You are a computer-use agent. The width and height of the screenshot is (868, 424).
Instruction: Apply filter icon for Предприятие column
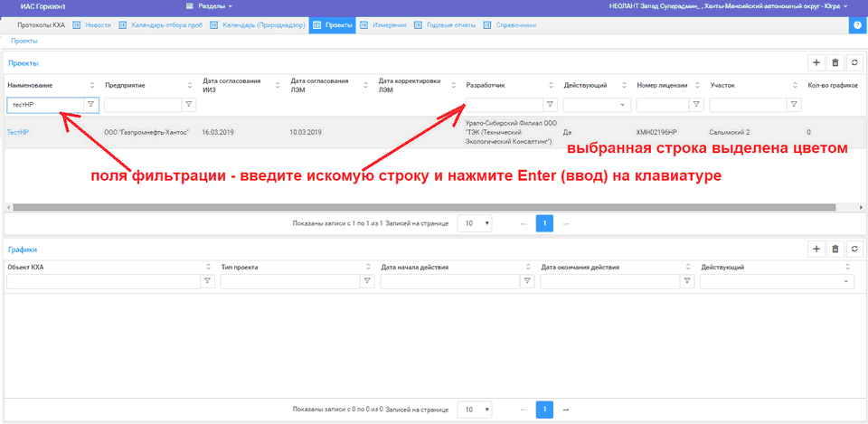coord(189,105)
